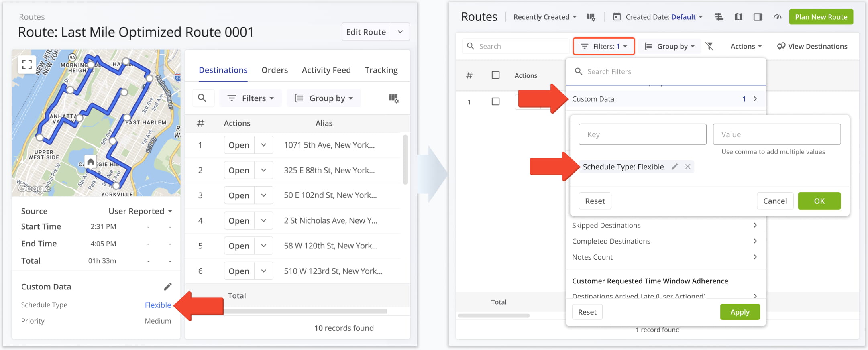
Task: Click Routes breadcrumb link
Action: point(32,17)
